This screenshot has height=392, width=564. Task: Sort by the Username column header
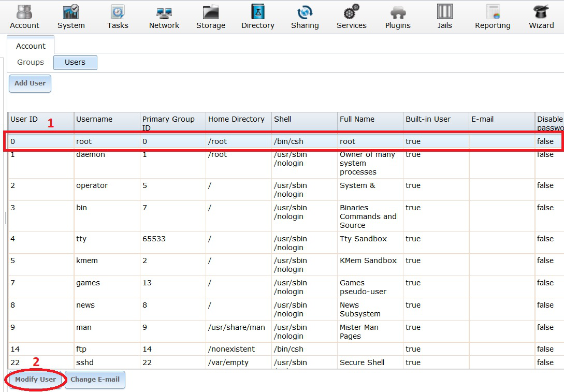pyautogui.click(x=94, y=119)
